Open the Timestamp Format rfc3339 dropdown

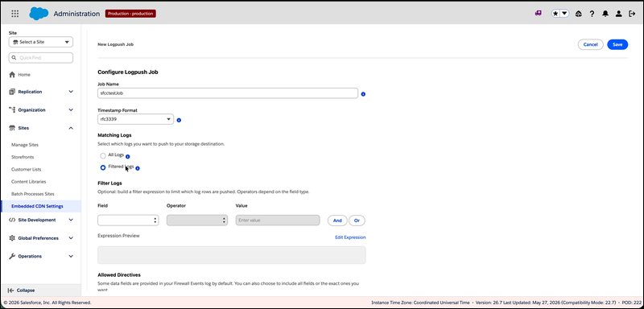(x=135, y=119)
